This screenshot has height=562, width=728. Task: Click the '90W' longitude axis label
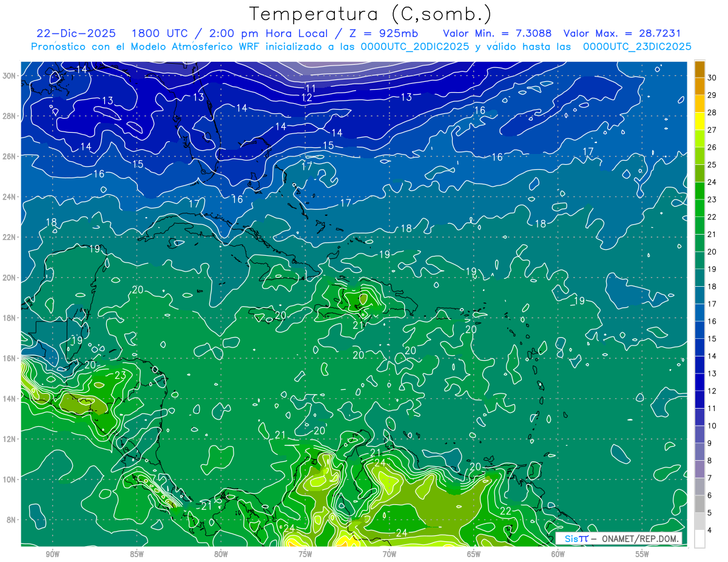pos(52,554)
